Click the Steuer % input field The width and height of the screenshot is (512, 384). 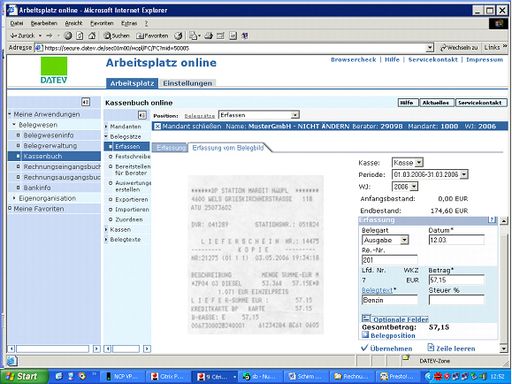pos(456,300)
